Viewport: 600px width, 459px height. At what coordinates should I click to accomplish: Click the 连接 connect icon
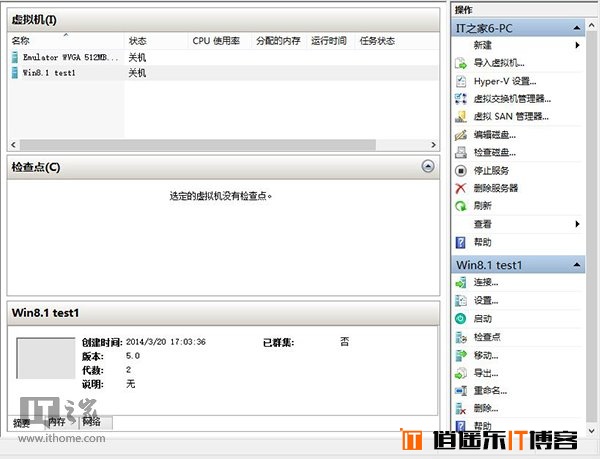click(x=461, y=283)
